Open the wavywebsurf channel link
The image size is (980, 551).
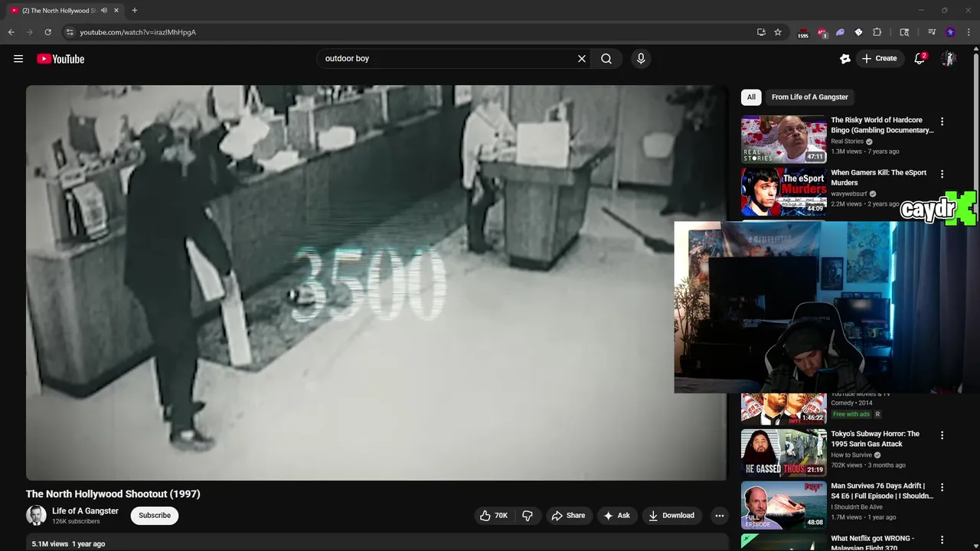point(849,194)
